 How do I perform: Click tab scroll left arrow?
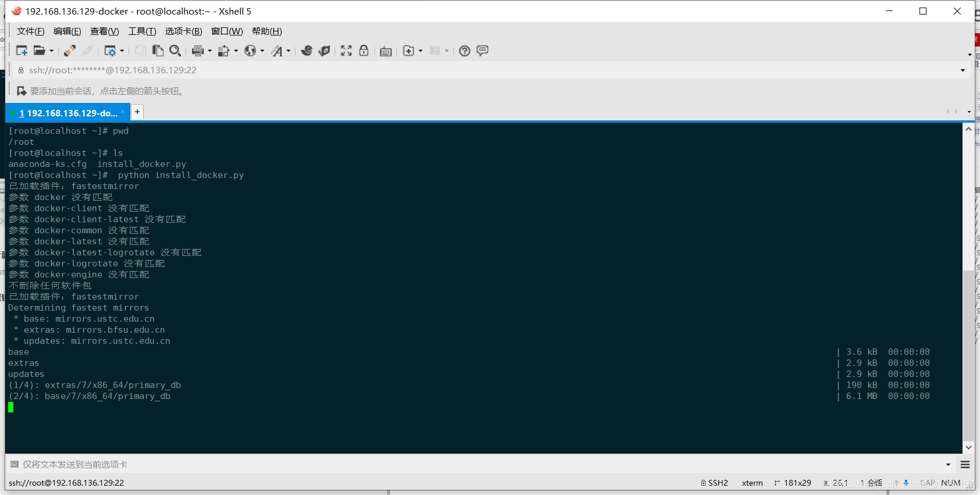coord(948,111)
